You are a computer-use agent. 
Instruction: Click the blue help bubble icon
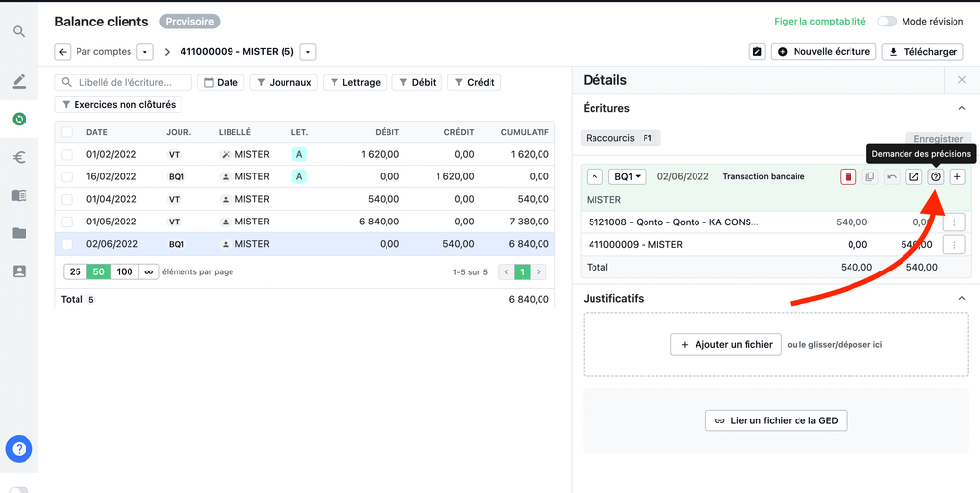click(19, 449)
